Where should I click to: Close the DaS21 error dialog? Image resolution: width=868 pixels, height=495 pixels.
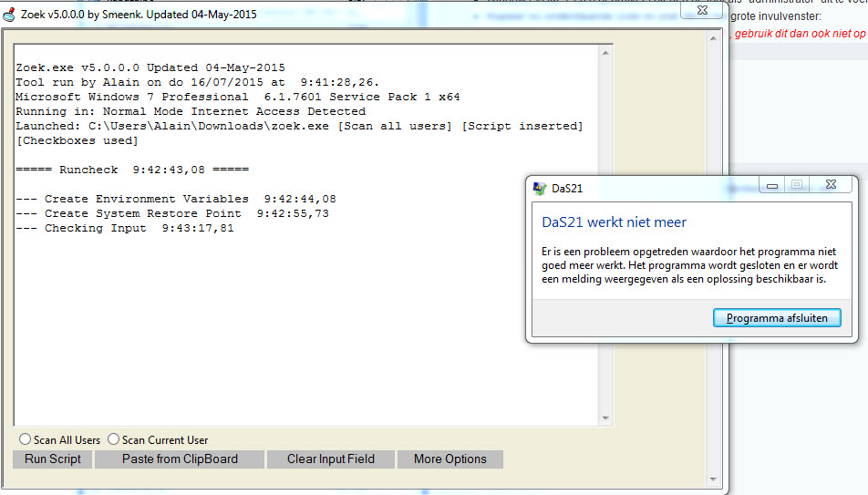pyautogui.click(x=831, y=184)
